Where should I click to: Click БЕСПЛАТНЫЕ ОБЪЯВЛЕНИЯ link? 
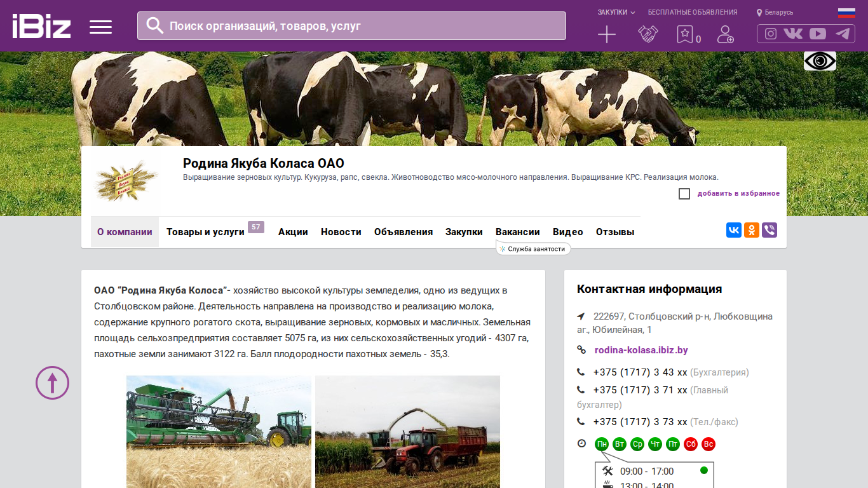click(693, 12)
